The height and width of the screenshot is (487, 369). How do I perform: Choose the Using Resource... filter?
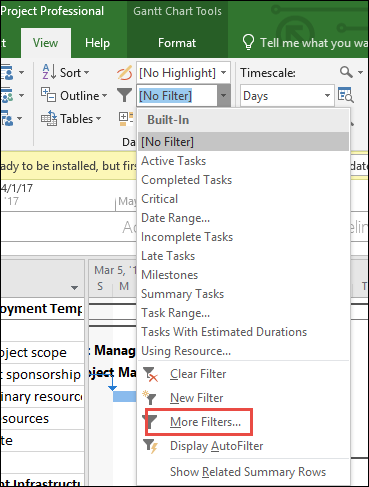pos(244,351)
